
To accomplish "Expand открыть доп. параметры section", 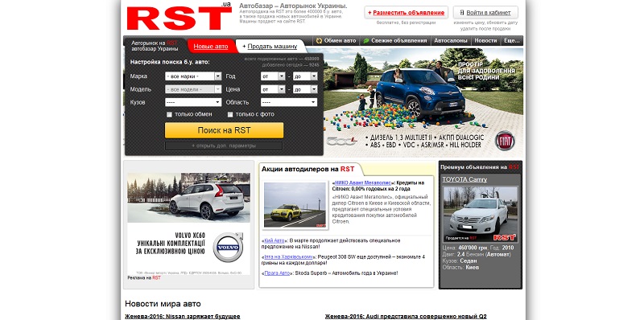I will pos(224,146).
